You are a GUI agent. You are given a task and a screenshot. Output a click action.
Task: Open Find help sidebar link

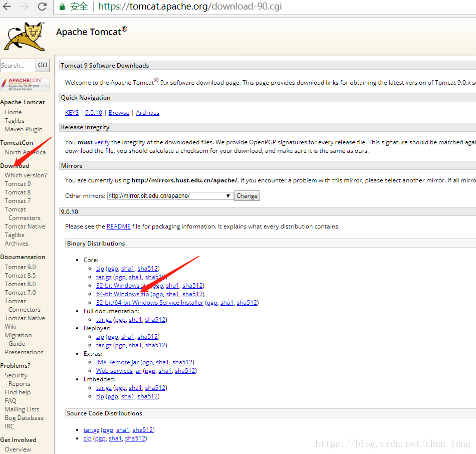[18, 392]
